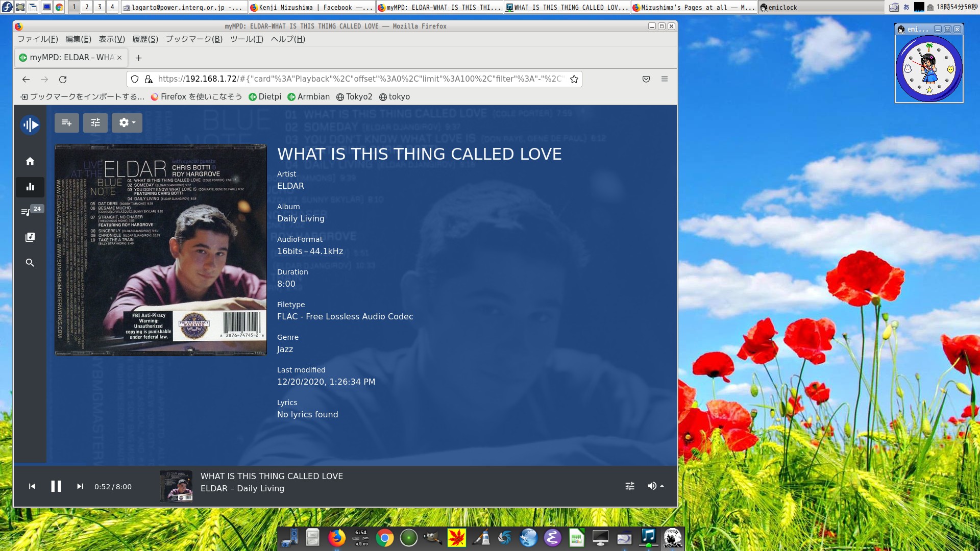Image resolution: width=980 pixels, height=551 pixels.
Task: Click the footer album thumbnail
Action: click(176, 486)
